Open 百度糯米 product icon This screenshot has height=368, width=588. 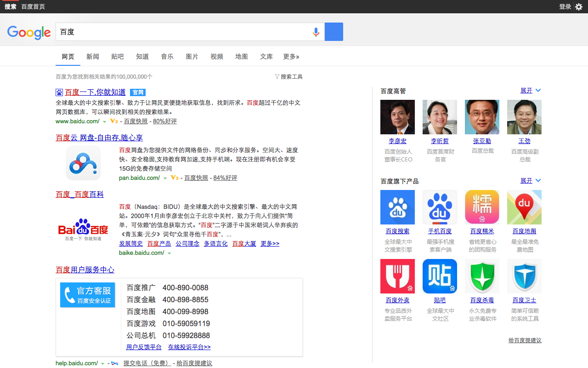(482, 207)
